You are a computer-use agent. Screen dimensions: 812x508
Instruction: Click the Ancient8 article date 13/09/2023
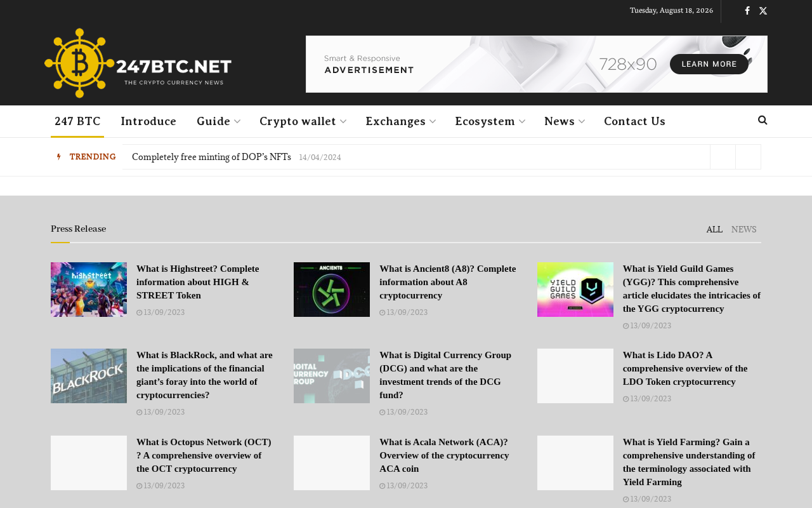click(403, 312)
